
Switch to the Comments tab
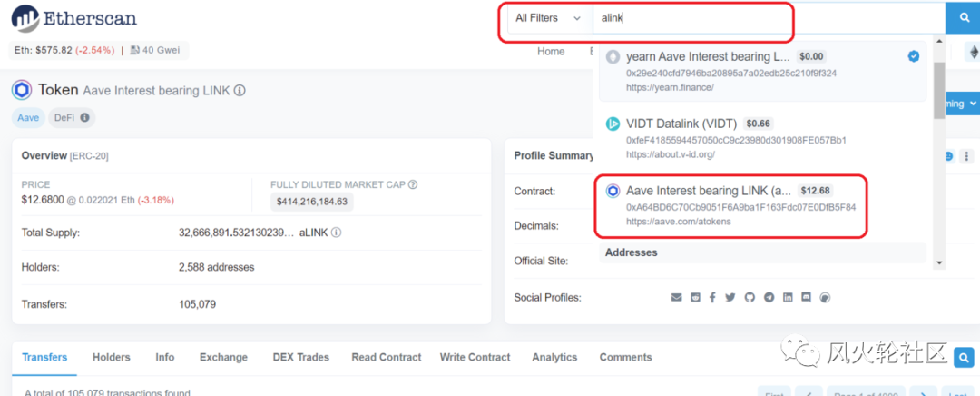coord(625,357)
